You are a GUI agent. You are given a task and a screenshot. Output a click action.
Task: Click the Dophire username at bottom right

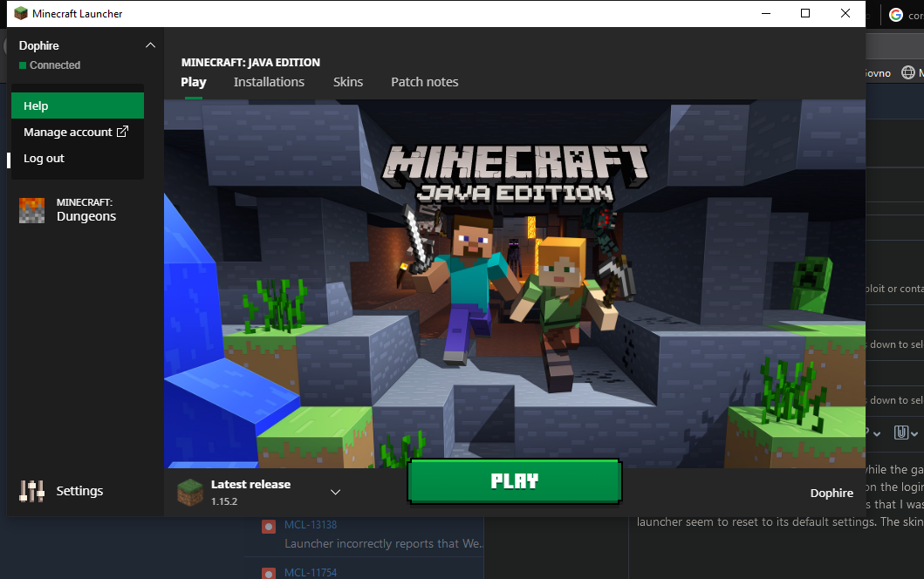pyautogui.click(x=832, y=493)
